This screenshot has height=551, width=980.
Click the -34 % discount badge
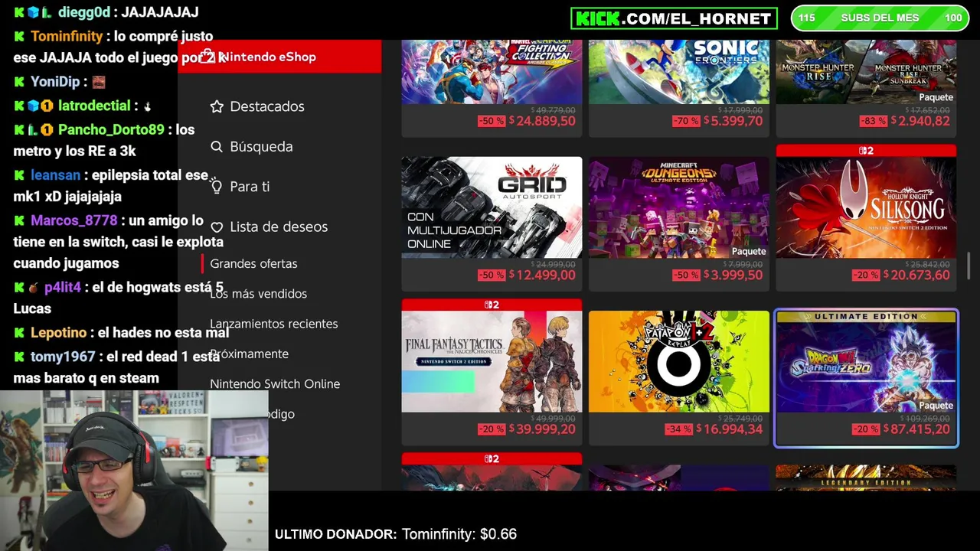[x=679, y=429]
